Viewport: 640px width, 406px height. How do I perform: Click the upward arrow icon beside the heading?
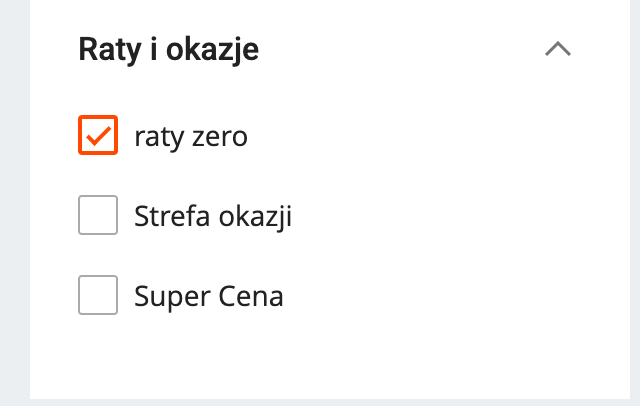click(557, 49)
